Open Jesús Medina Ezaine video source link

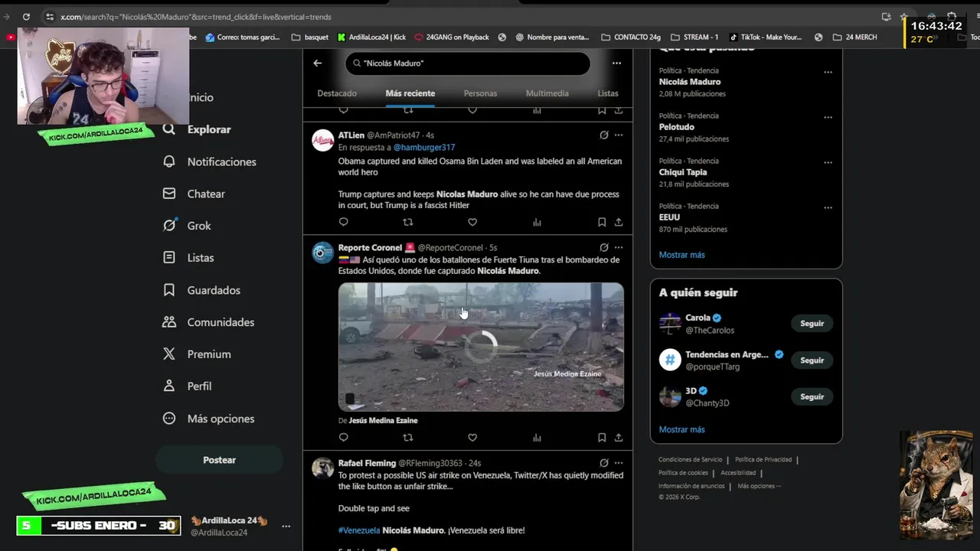[383, 420]
